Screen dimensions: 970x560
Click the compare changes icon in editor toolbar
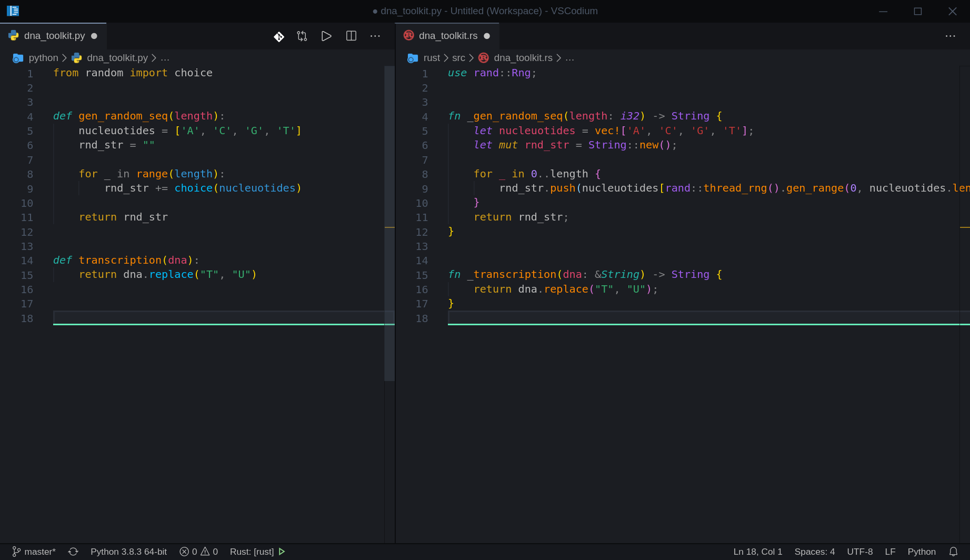coord(302,36)
